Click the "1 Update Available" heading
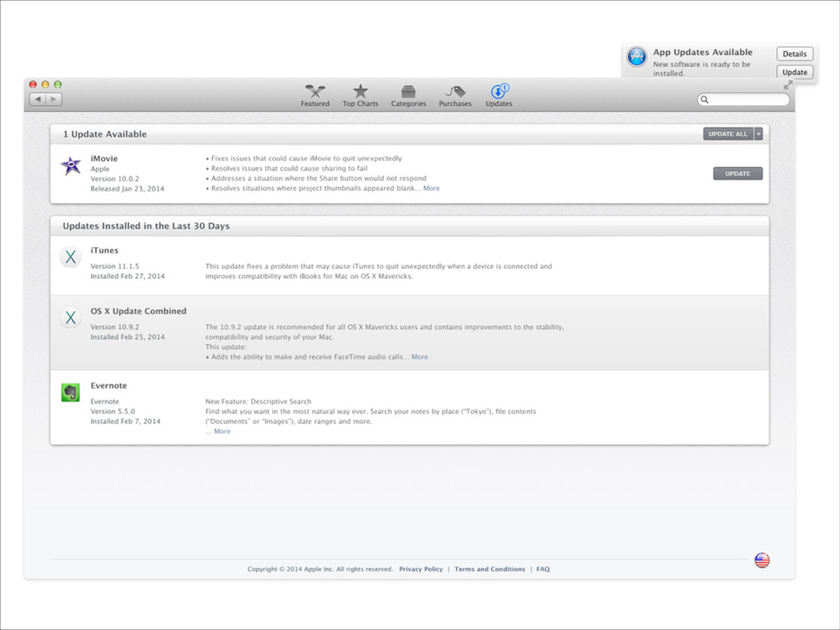The image size is (840, 630). (x=104, y=134)
